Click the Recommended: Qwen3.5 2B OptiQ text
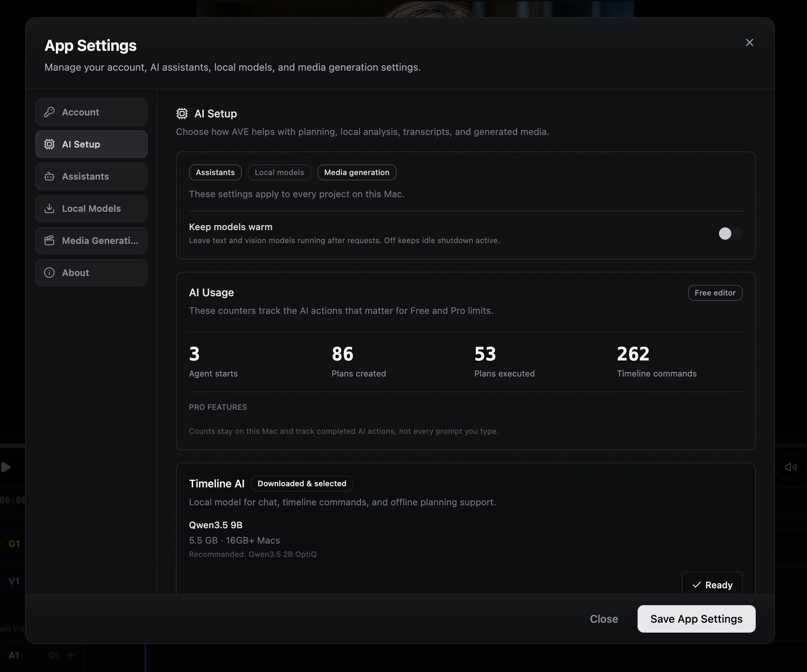The image size is (807, 672). pos(252,554)
